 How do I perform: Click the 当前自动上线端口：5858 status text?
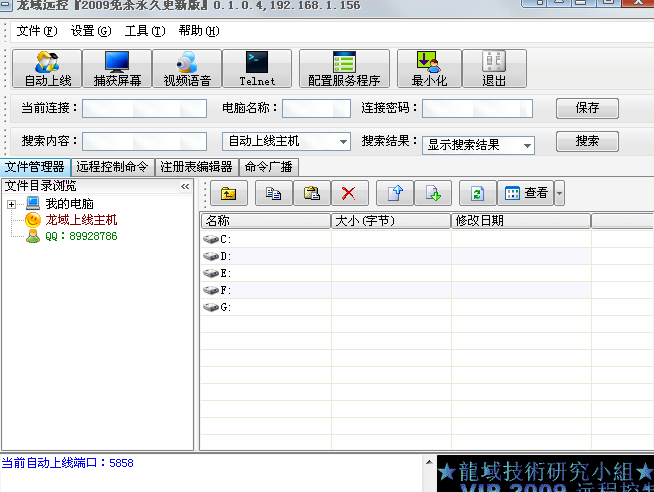pyautogui.click(x=68, y=463)
